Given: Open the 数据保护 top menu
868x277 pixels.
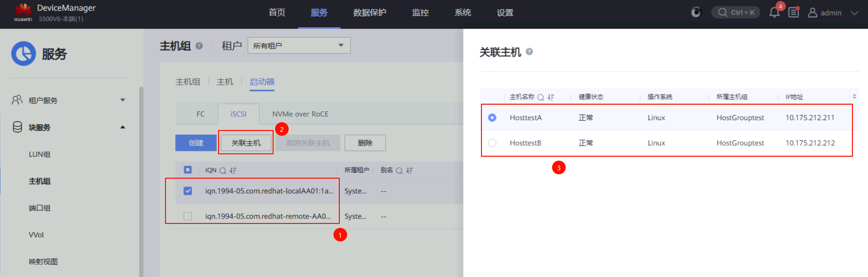Looking at the screenshot, I should coord(369,13).
